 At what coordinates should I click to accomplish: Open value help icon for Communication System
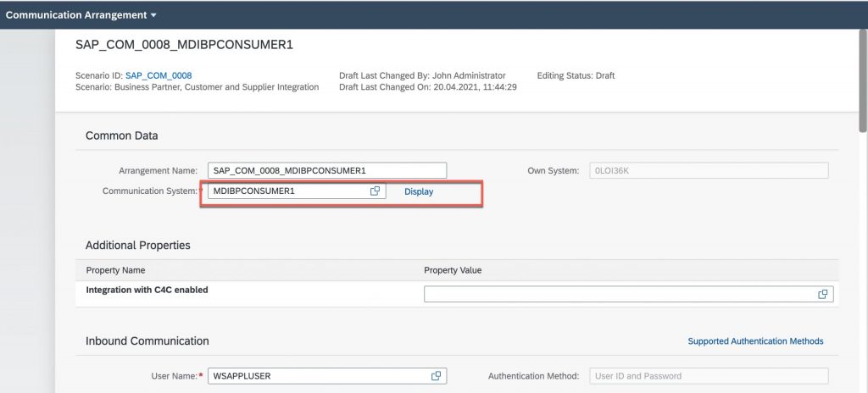[x=375, y=191]
